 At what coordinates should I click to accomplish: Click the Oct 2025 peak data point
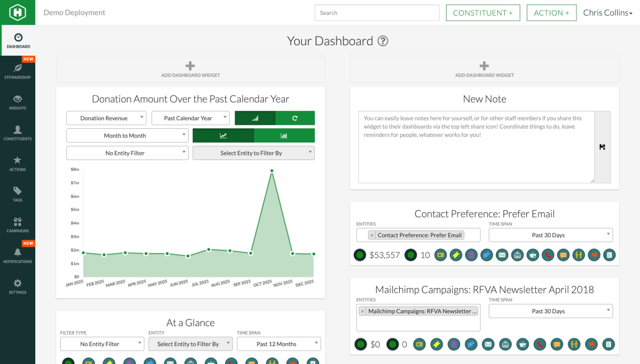[272, 171]
